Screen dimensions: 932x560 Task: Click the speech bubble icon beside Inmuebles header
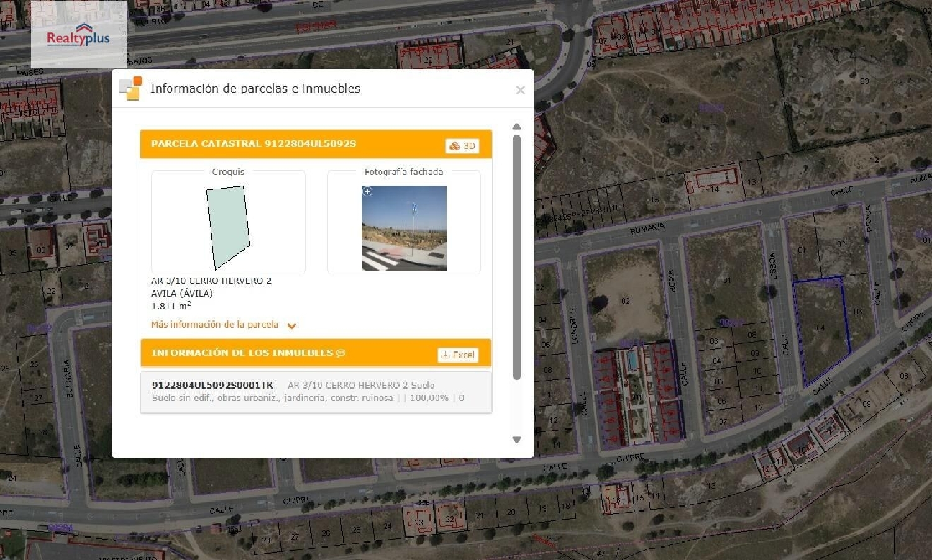click(340, 353)
